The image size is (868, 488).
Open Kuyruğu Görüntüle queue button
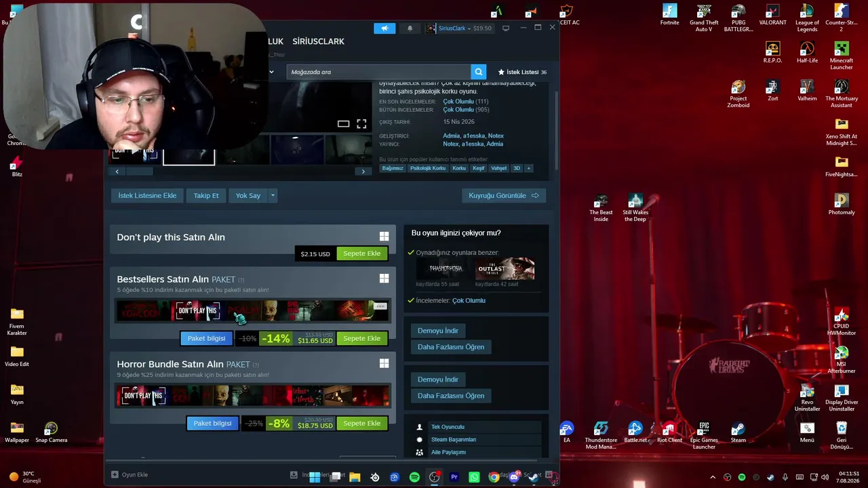point(503,195)
